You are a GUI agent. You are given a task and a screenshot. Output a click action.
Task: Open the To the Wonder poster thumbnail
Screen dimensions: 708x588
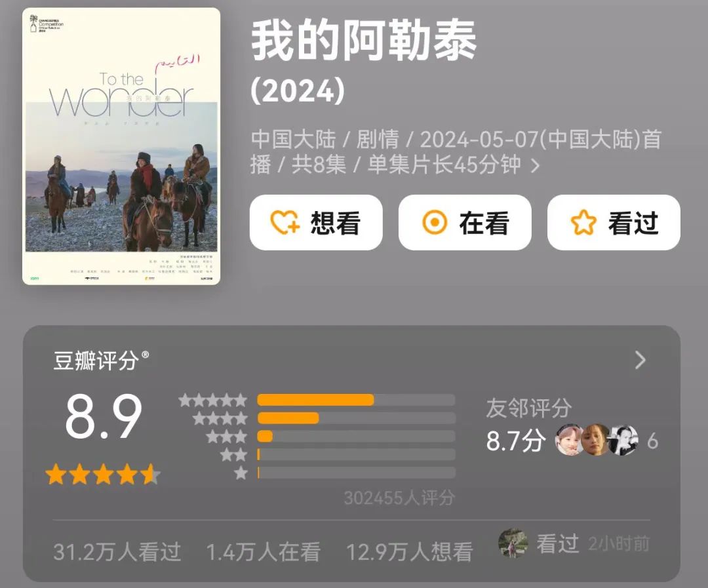(x=121, y=146)
